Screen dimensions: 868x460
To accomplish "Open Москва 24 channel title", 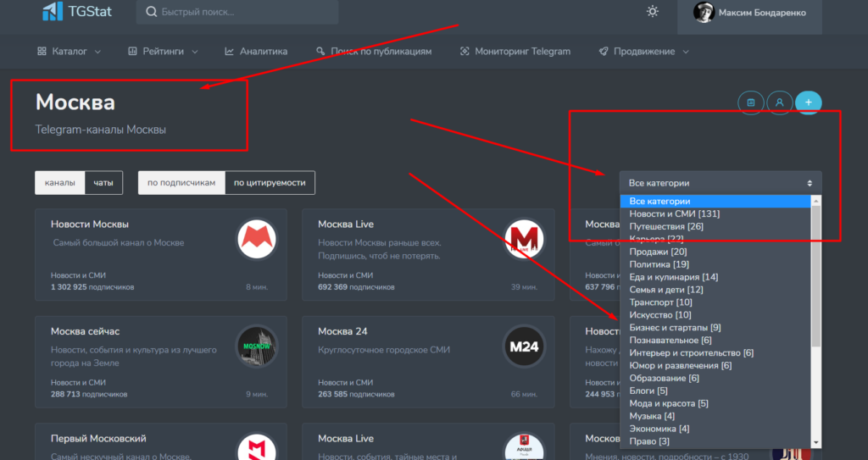I will click(342, 331).
